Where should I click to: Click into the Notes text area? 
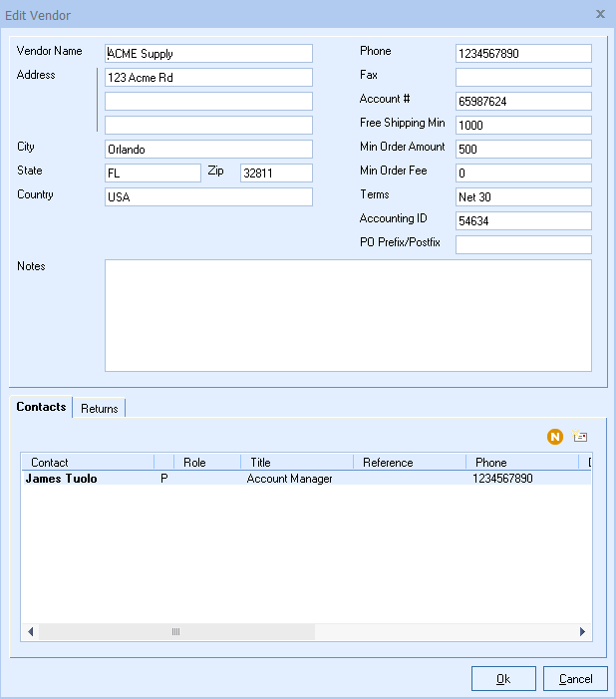[348, 315]
